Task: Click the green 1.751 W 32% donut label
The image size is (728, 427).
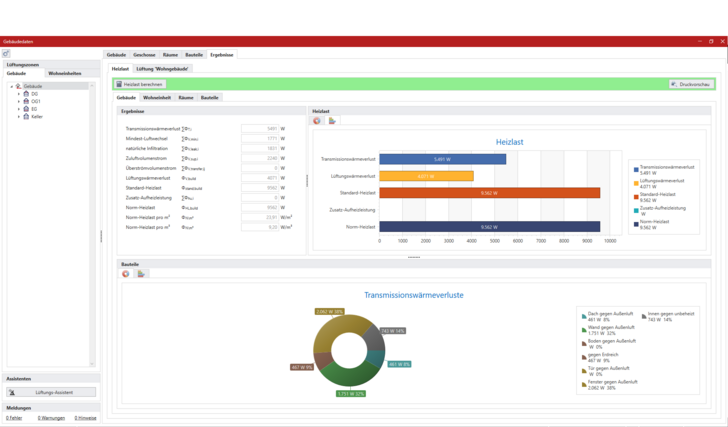Action: pyautogui.click(x=351, y=394)
